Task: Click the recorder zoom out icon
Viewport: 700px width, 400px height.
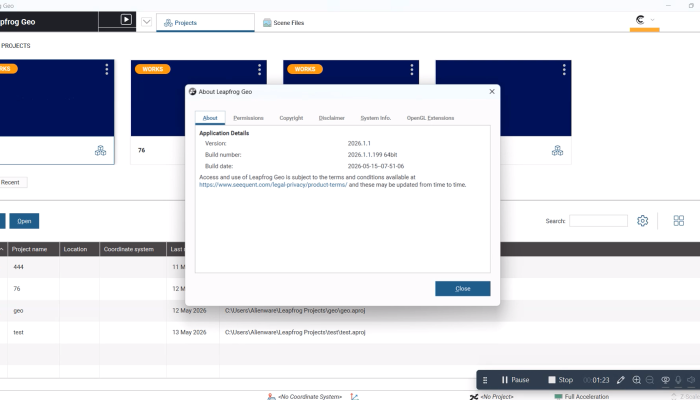Action: [650, 380]
